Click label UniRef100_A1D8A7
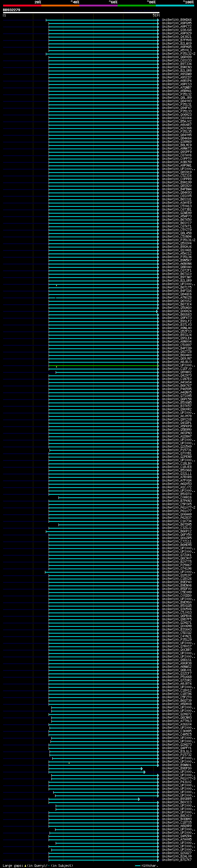The width and height of the screenshot is (197, 868). coord(176,436)
